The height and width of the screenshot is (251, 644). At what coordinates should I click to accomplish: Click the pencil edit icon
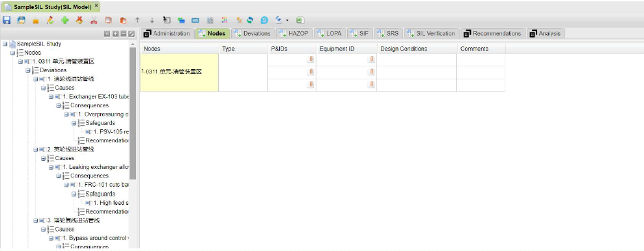tap(50, 20)
